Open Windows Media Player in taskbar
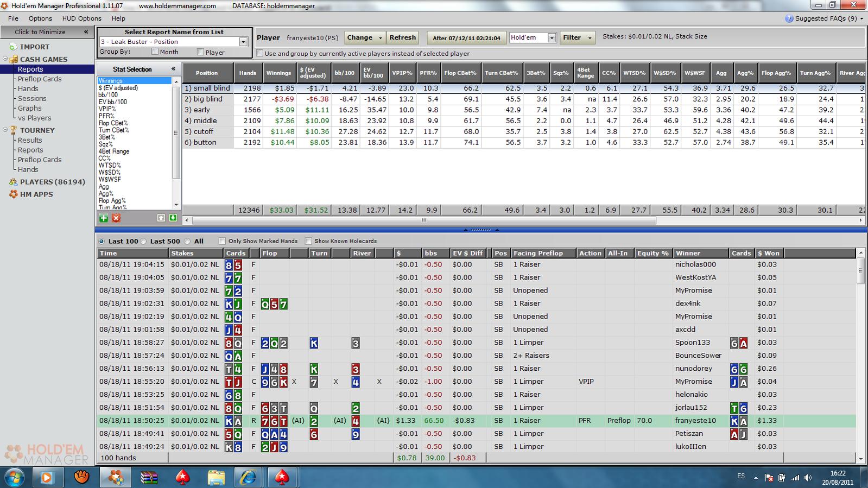This screenshot has height=488, width=868. (47, 477)
